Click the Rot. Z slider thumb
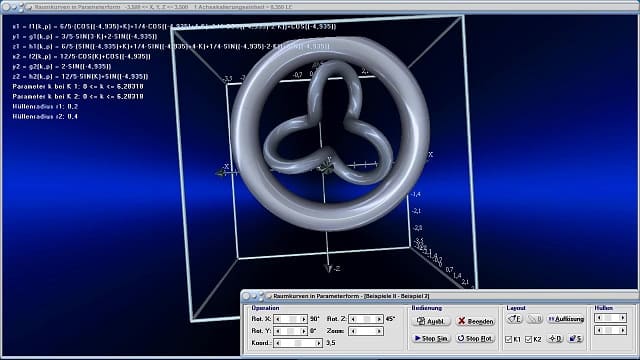 tap(367, 319)
